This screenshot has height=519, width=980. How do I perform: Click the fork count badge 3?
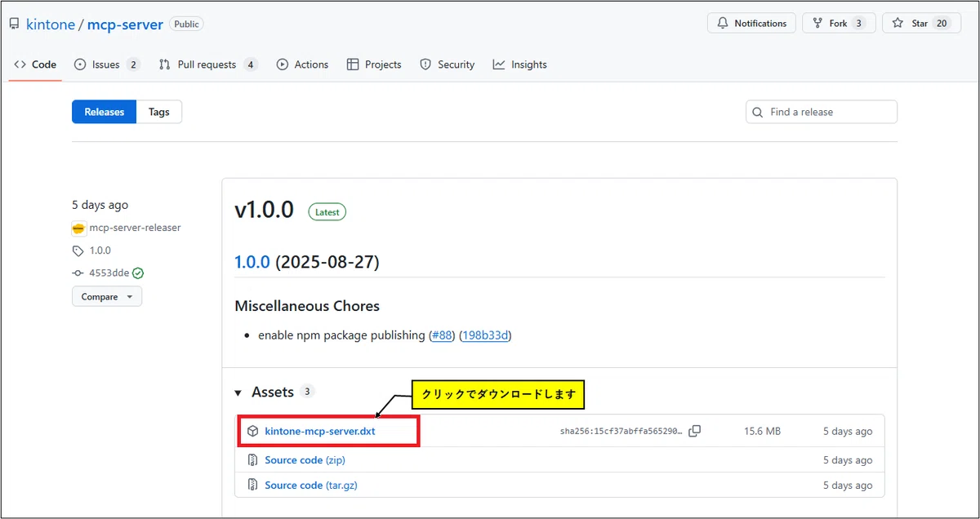(858, 23)
